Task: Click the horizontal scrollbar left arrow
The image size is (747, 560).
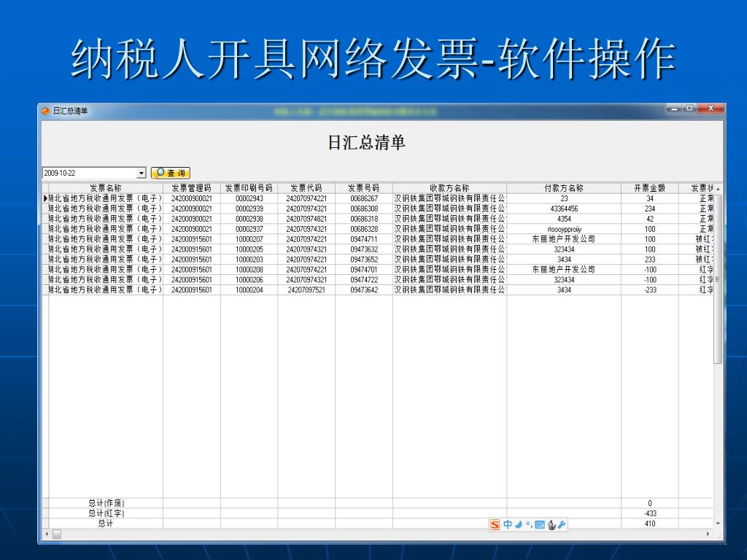Action: (x=47, y=534)
